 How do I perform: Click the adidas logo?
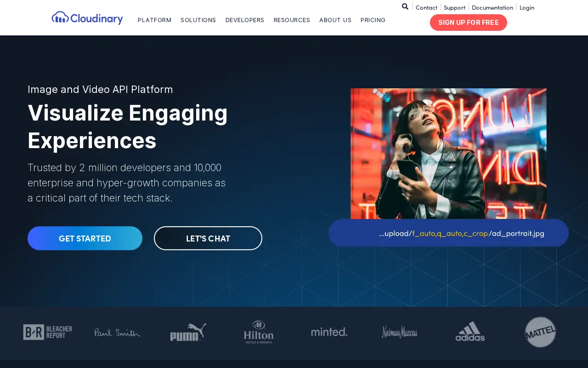click(x=470, y=332)
